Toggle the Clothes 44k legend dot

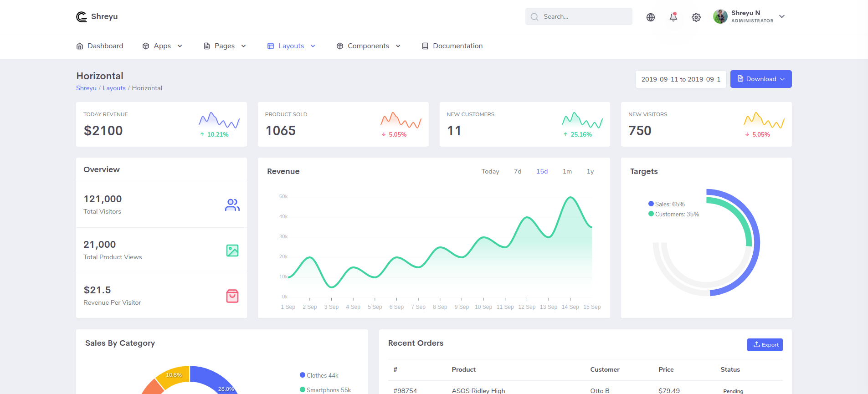pyautogui.click(x=303, y=375)
